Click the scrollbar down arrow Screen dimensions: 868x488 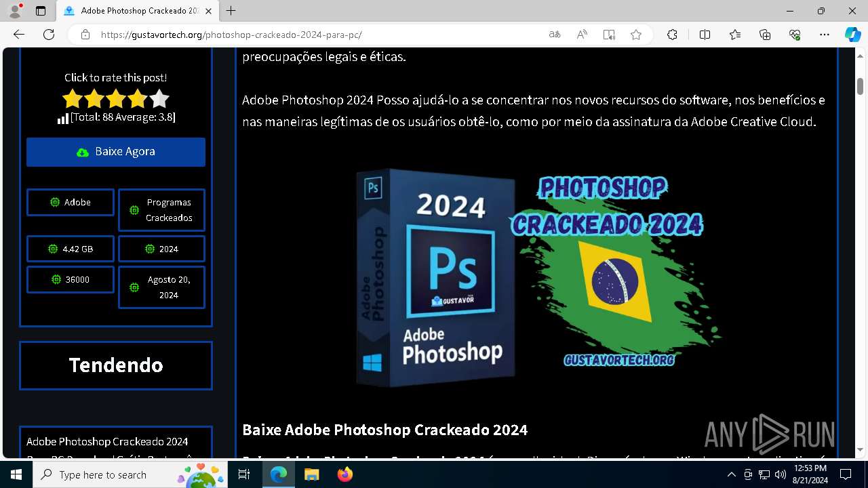coord(860,449)
